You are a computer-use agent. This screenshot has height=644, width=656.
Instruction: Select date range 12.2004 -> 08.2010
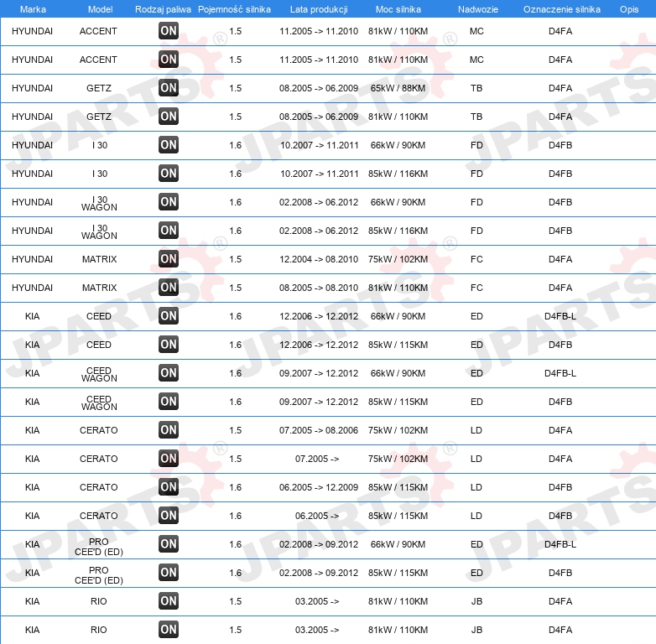(319, 259)
